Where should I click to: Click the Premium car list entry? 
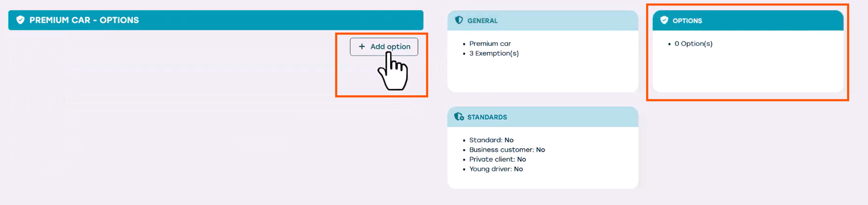(x=490, y=44)
